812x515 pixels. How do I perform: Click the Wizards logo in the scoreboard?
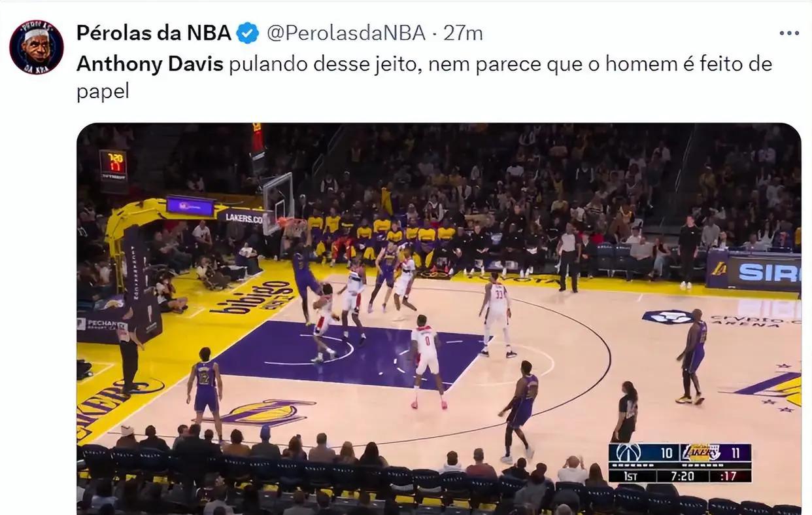[x=629, y=453]
